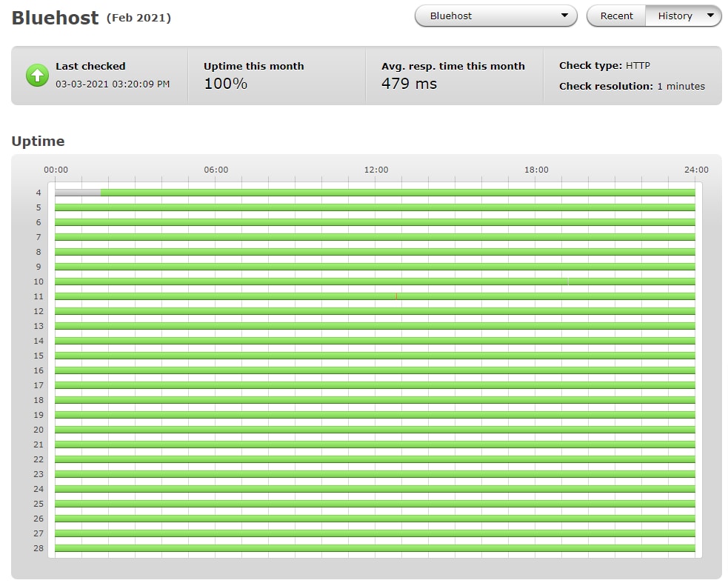Screen dimensions: 728x586
Task: Click the '03-03-2021 03:20:09 PM' timestamp
Action: click(x=113, y=84)
